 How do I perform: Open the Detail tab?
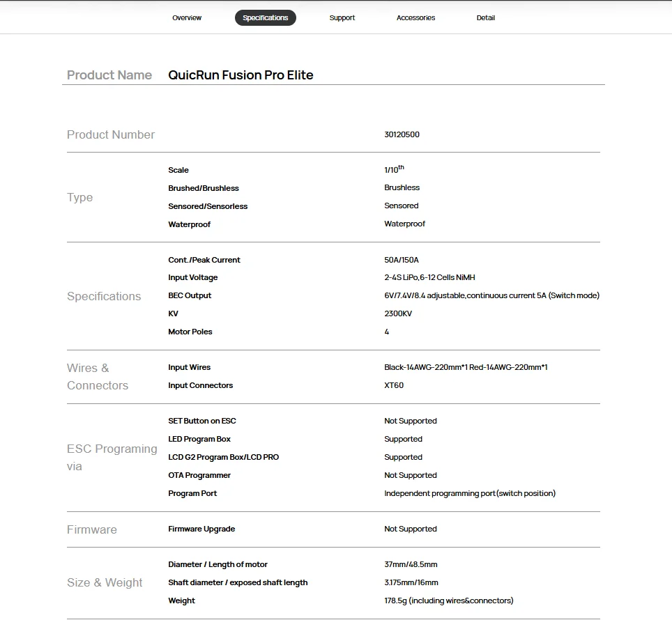(x=486, y=18)
